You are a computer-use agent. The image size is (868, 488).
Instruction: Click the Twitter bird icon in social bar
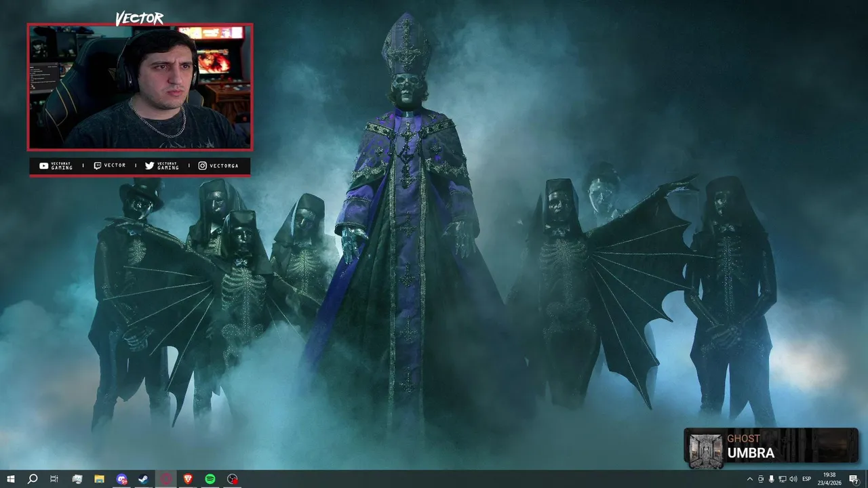tap(149, 165)
